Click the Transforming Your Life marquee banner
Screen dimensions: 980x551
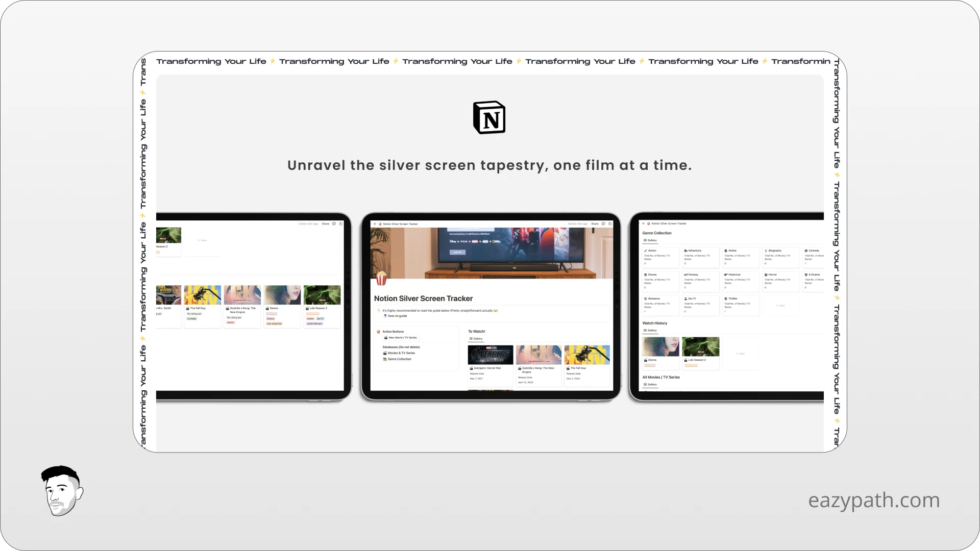point(490,61)
